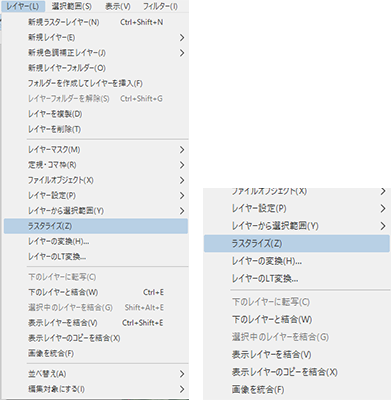Expand レイヤーから選択範囲(Y) in the full layer menu
The width and height of the screenshot is (391, 400).
(x=96, y=211)
